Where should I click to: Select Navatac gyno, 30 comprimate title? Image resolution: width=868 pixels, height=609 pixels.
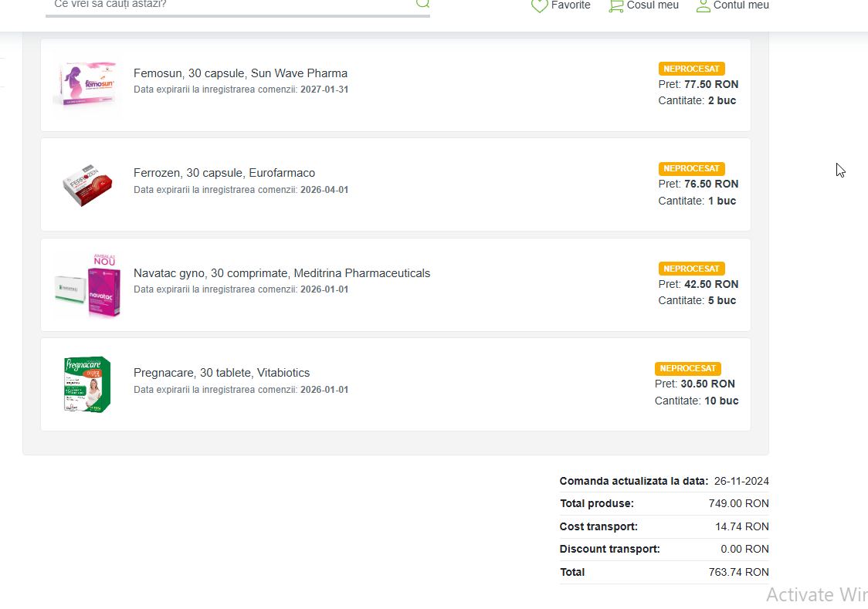pyautogui.click(x=282, y=273)
